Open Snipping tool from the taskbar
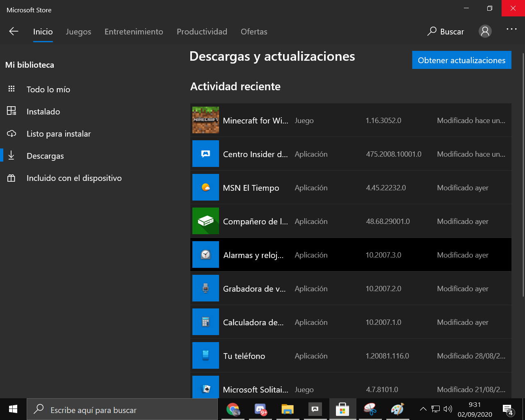 pyautogui.click(x=370, y=409)
